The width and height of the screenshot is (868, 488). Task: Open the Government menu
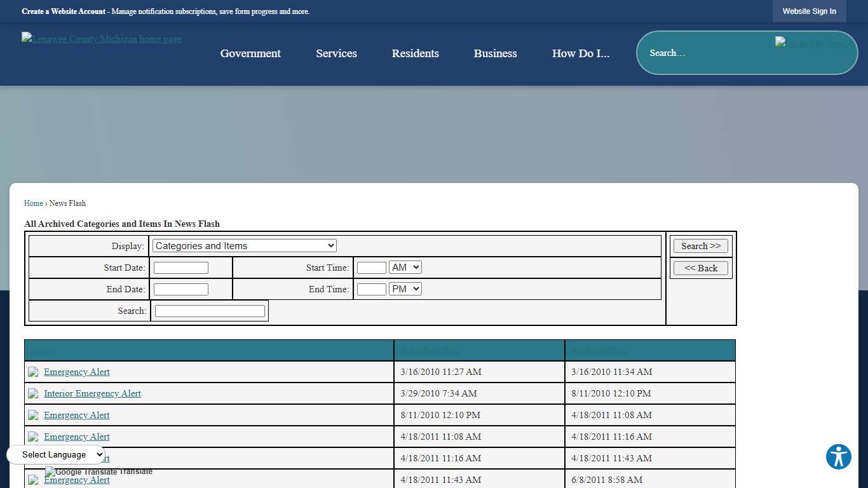tap(250, 53)
